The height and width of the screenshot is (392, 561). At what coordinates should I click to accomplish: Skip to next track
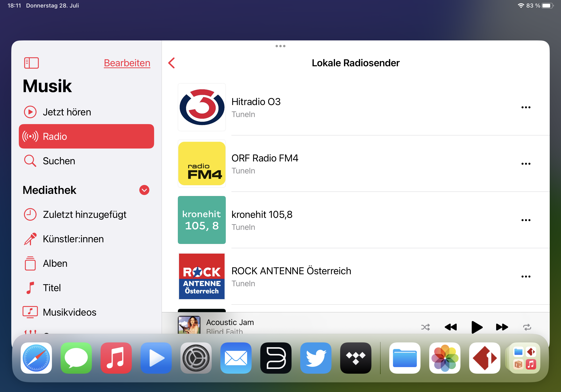tap(502, 327)
